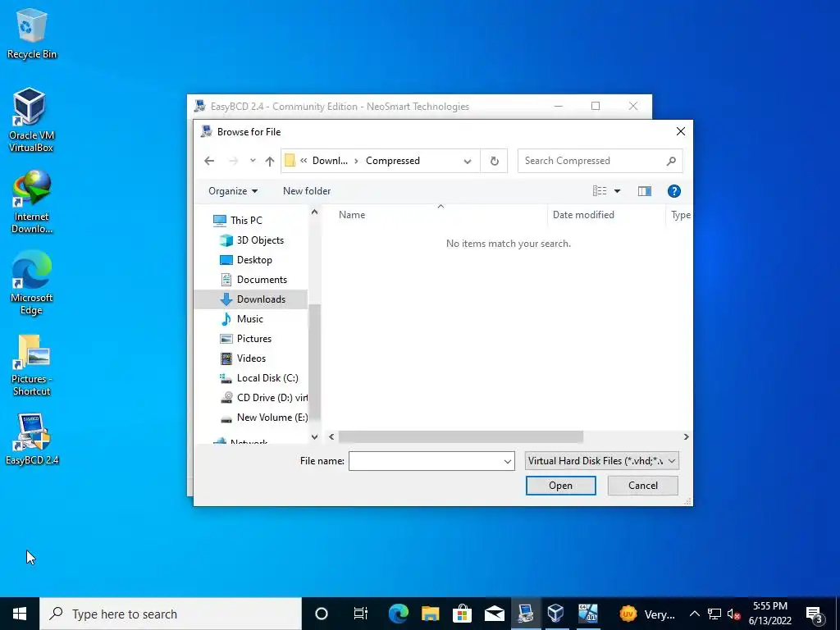The height and width of the screenshot is (630, 840).
Task: Launch Microsoft Edge from the taskbar
Action: tap(398, 614)
